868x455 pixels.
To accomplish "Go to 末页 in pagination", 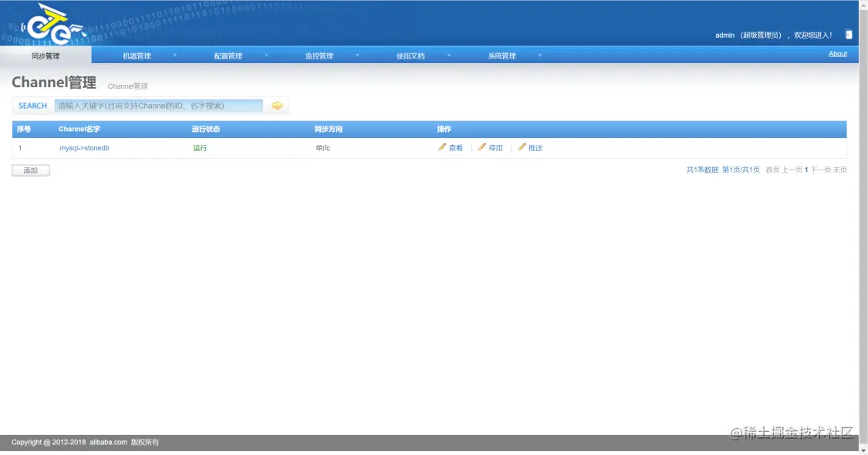I will coord(839,170).
